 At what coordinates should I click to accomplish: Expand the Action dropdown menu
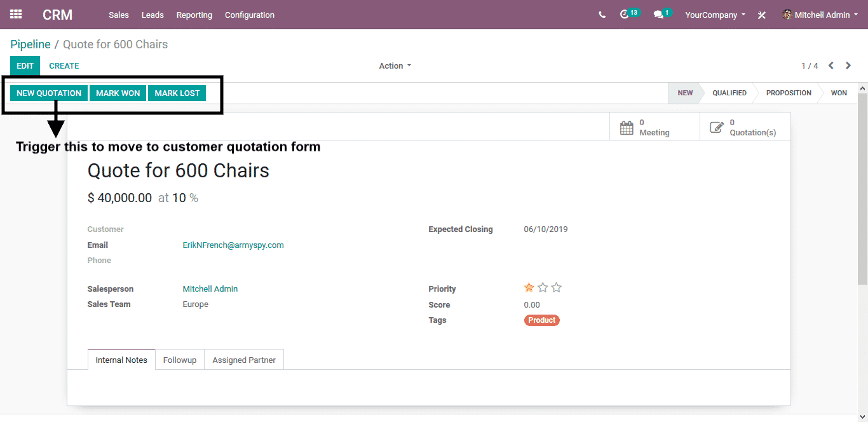coord(395,65)
